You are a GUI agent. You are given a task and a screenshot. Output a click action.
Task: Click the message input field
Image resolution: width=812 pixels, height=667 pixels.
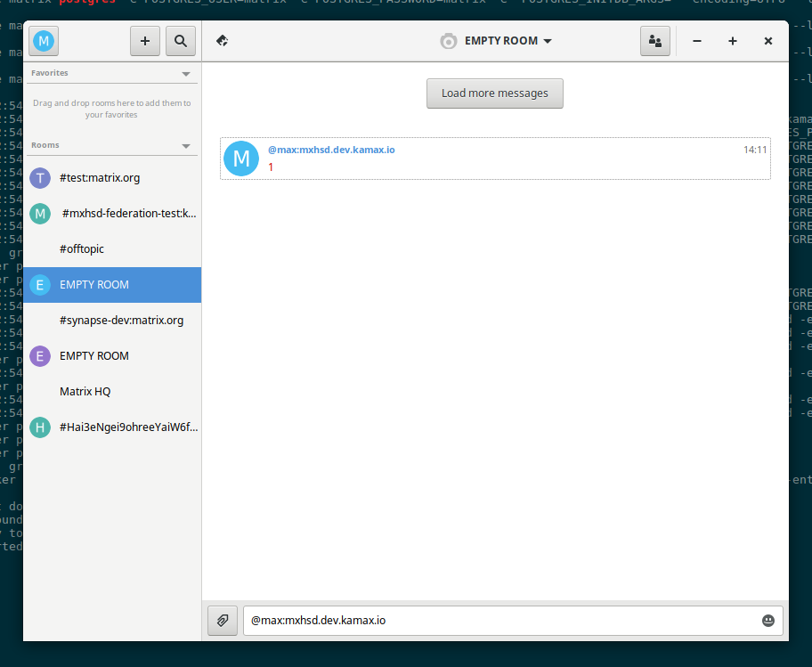(499, 621)
